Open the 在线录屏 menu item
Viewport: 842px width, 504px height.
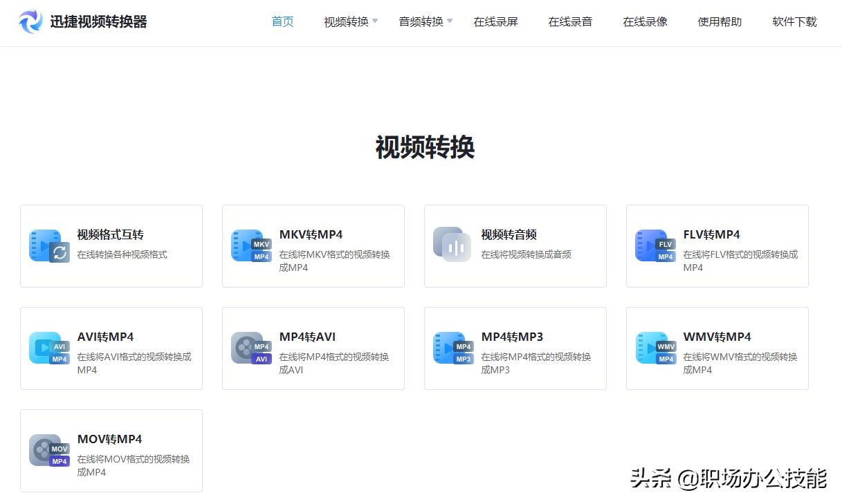[495, 22]
